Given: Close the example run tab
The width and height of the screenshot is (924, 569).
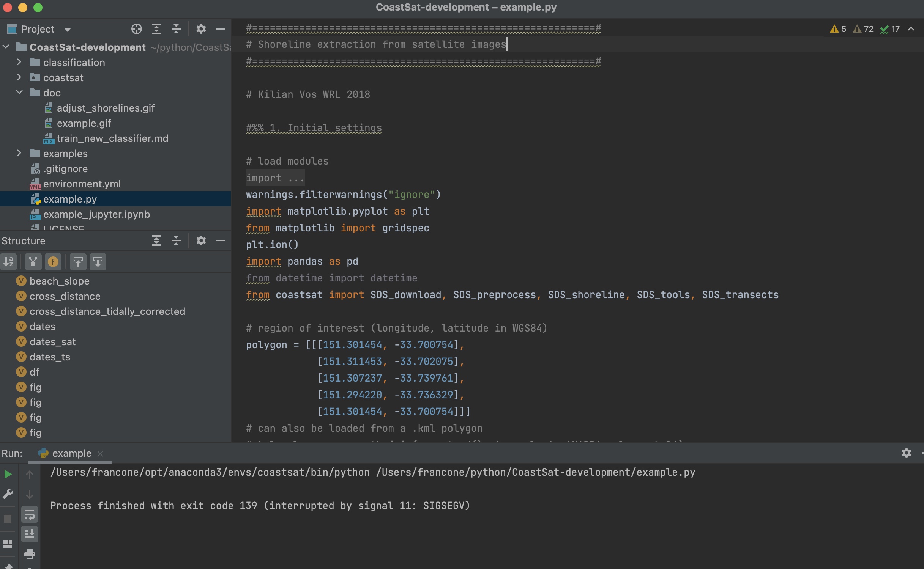Looking at the screenshot, I should (100, 454).
